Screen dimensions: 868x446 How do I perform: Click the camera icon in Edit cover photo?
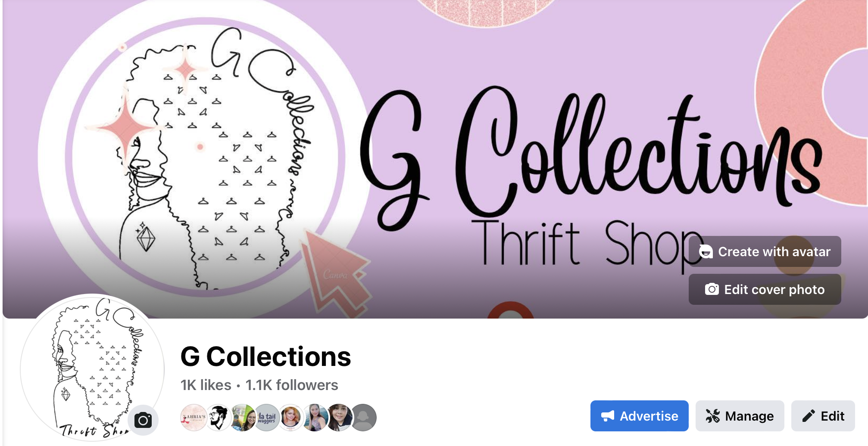point(712,289)
